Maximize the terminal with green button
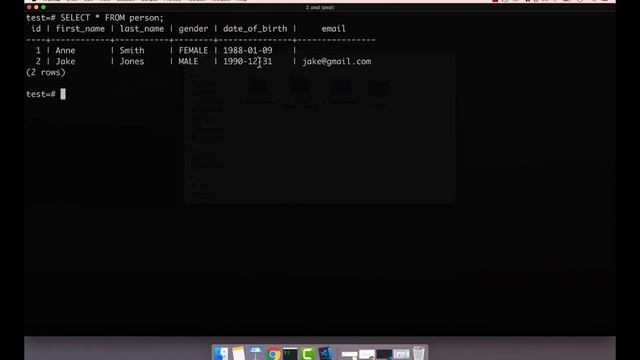This screenshot has width=640, height=360. pos(43,7)
